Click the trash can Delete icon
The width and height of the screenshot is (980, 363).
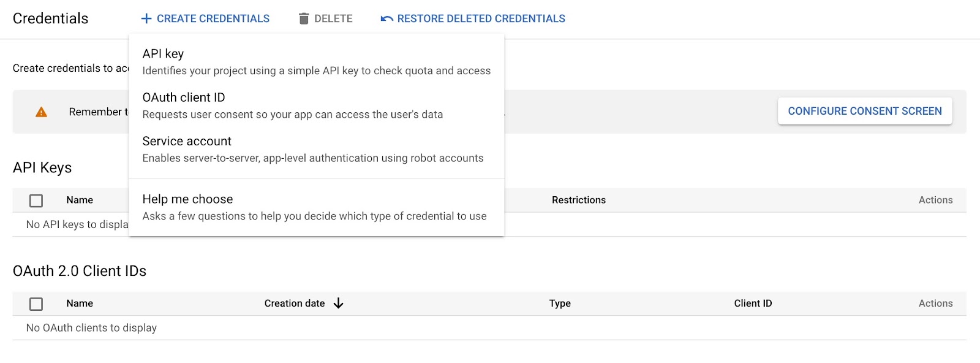[304, 18]
